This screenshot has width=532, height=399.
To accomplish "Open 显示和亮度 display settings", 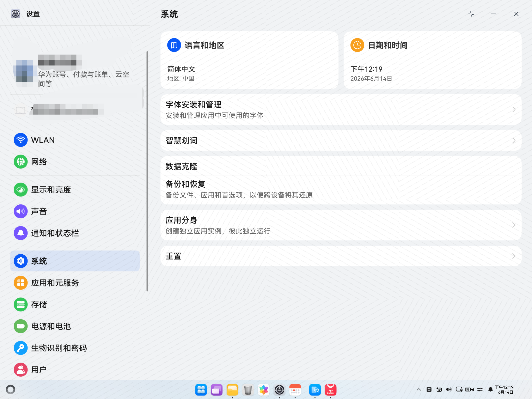I will (x=75, y=190).
